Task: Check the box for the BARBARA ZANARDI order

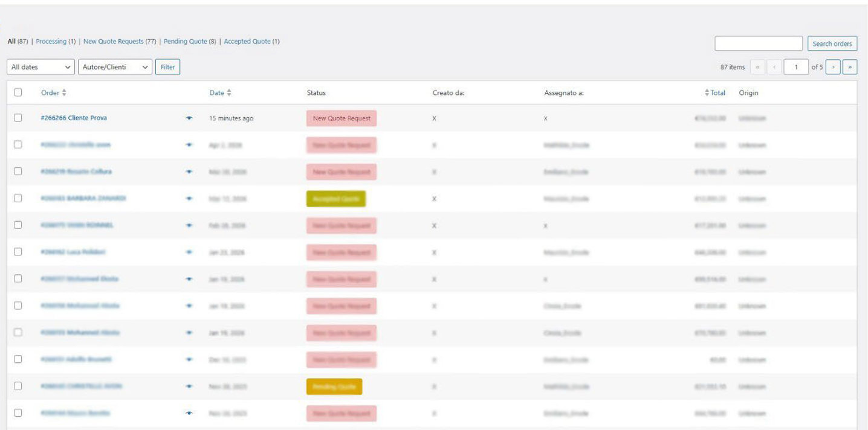Action: point(18,198)
